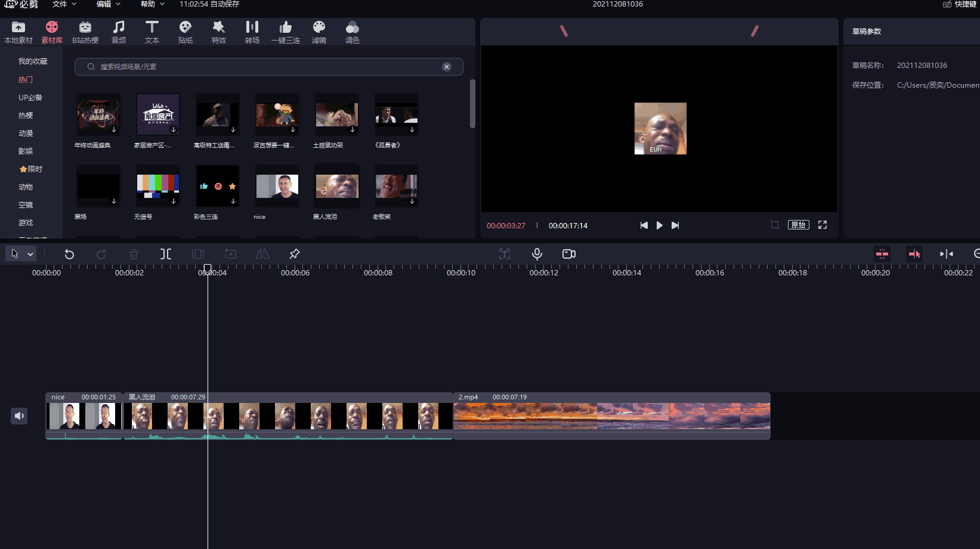Open the 特效 effects panel
Viewport: 980px width, 549px height.
(x=219, y=32)
